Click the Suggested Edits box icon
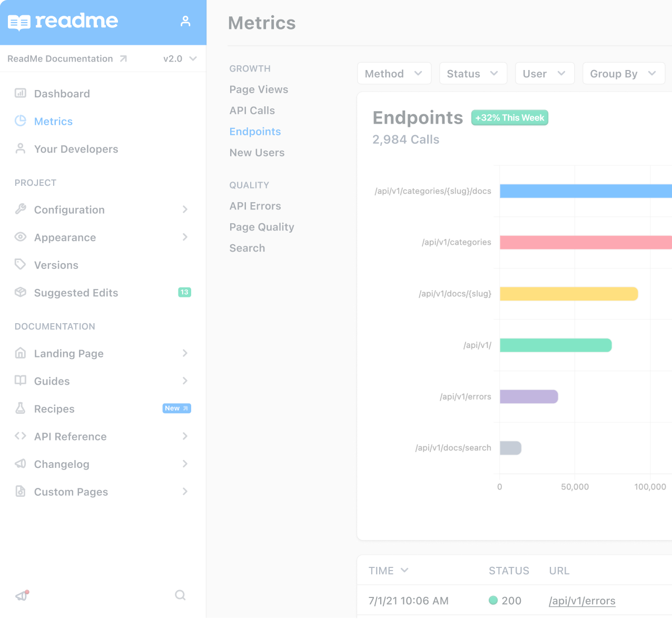672x619 pixels. point(21,292)
